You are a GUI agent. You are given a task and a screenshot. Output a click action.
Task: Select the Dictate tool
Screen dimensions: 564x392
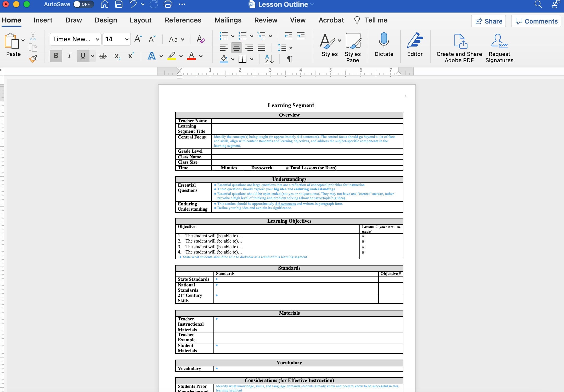(x=383, y=47)
